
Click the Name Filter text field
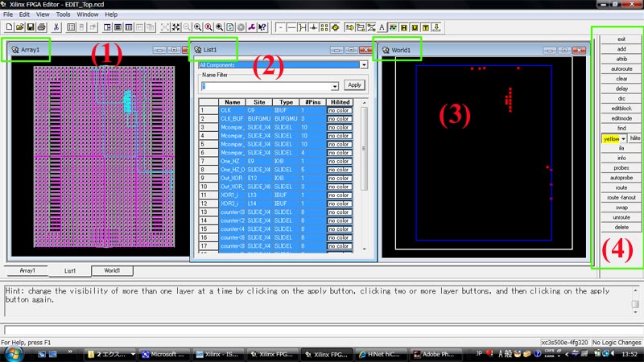pyautogui.click(x=266, y=86)
